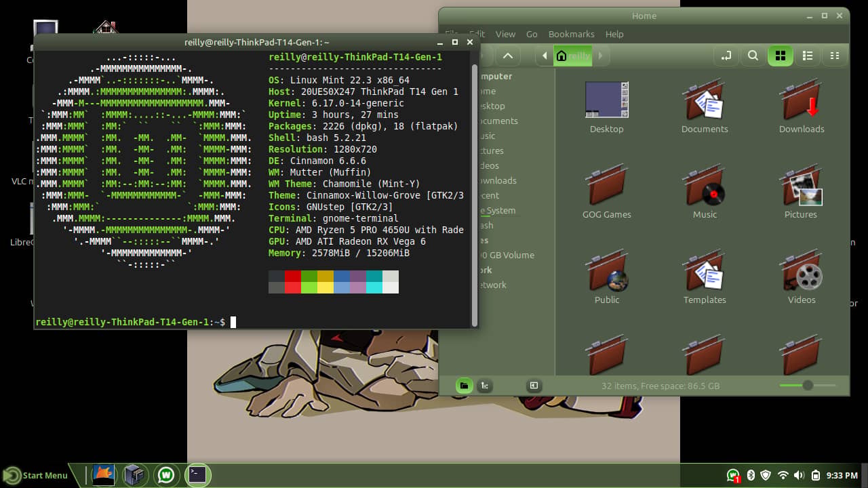The image size is (868, 488).
Task: Open the Start Menu
Action: (36, 475)
